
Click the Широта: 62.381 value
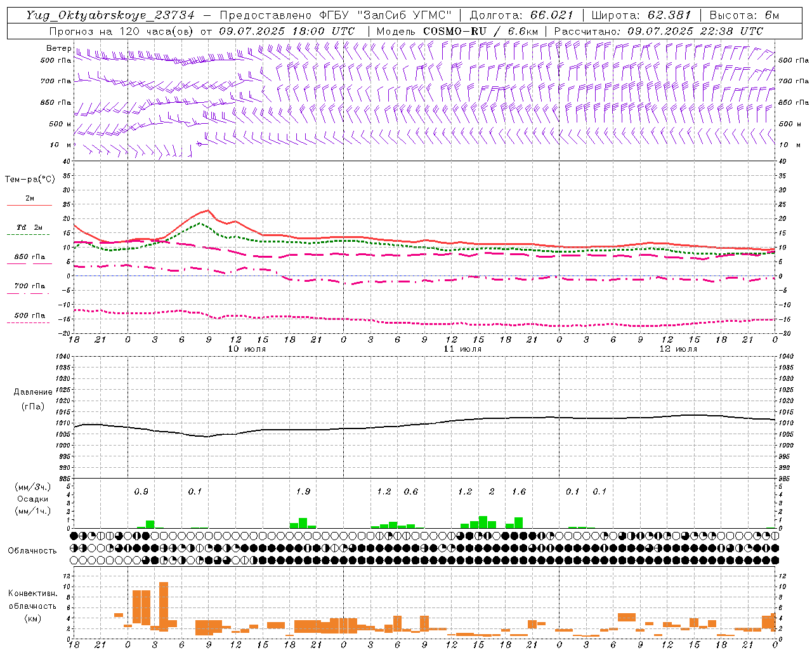click(x=641, y=15)
